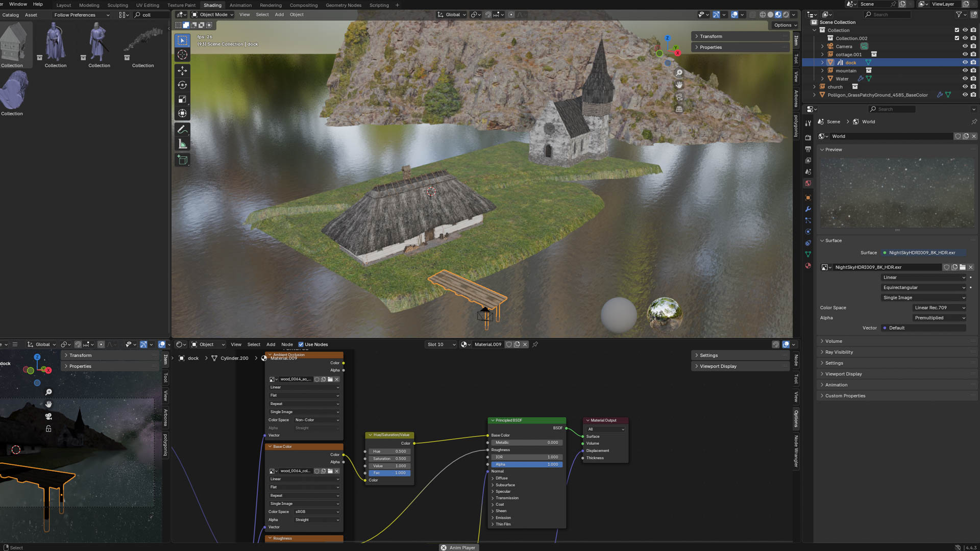This screenshot has width=980, height=551.
Task: Click the Add Cube tool icon
Action: pos(182,160)
